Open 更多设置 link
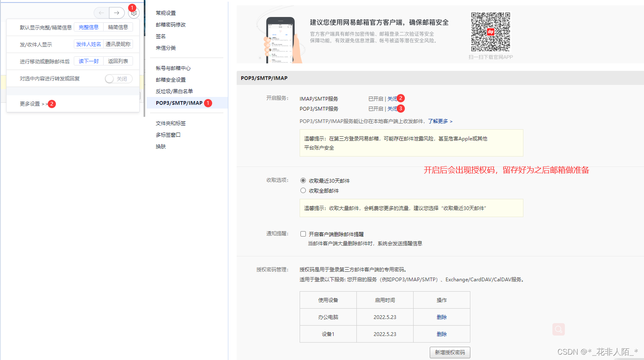 point(33,104)
